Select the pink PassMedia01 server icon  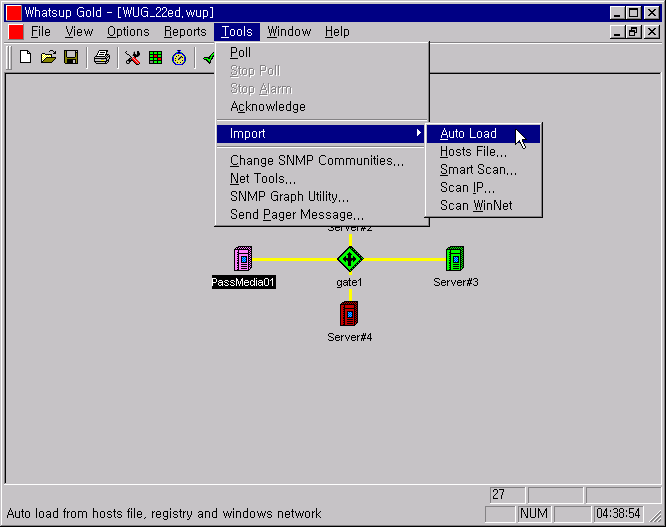coord(243,258)
